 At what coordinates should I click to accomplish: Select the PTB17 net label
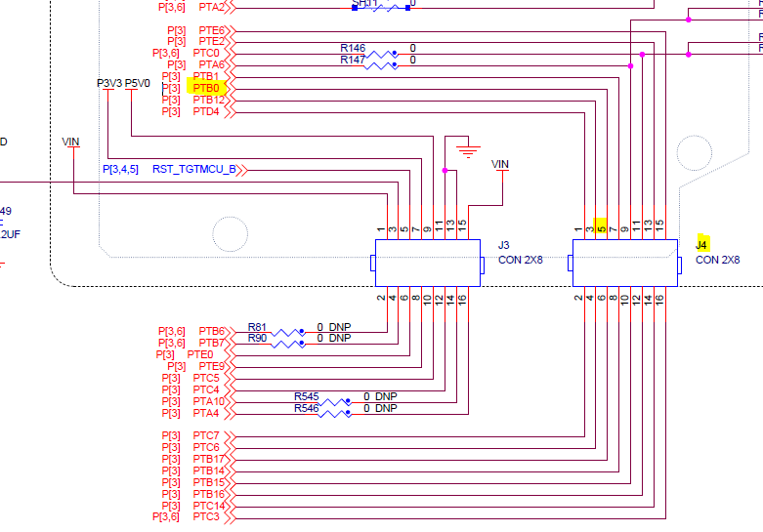209,459
